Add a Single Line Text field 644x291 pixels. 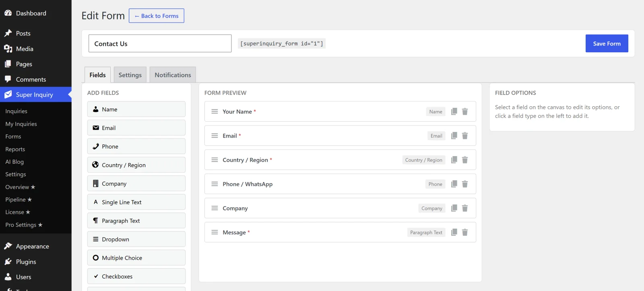pos(136,202)
